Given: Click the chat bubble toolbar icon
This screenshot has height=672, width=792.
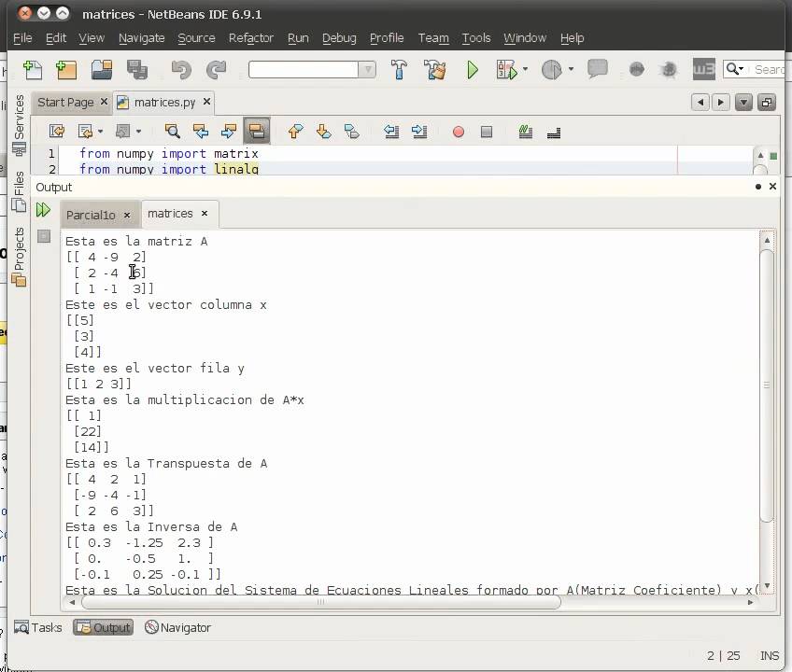Looking at the screenshot, I should tap(597, 69).
